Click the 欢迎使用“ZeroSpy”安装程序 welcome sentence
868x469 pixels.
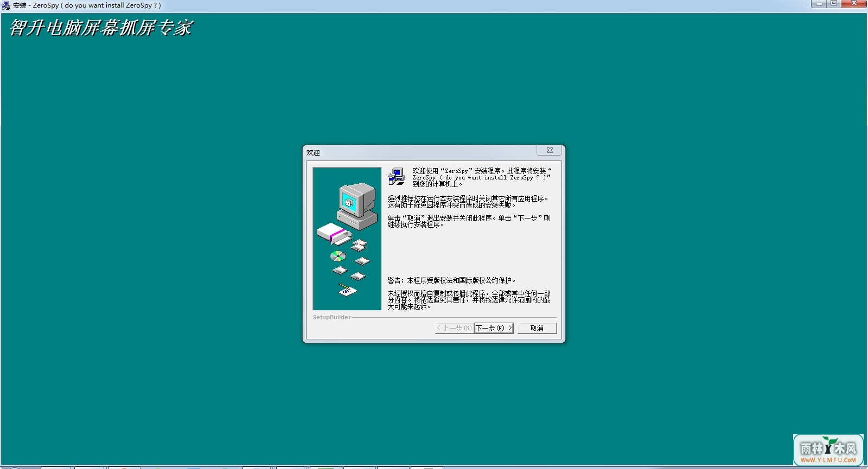click(x=482, y=177)
